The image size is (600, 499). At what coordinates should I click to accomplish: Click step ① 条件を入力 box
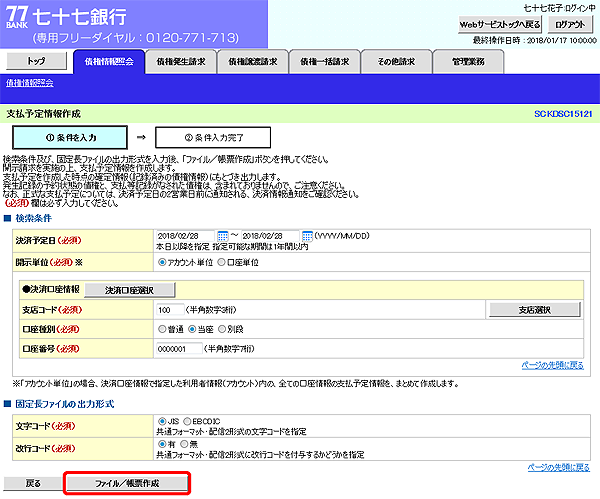70,137
